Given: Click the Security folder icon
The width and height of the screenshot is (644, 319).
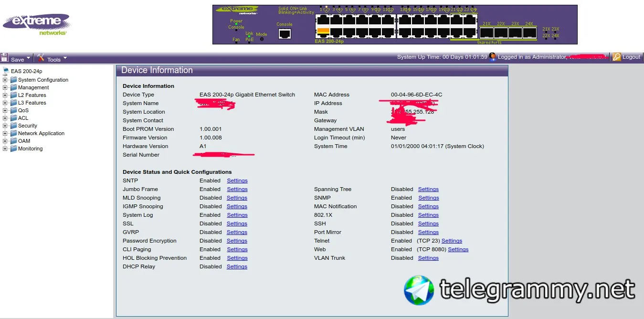Looking at the screenshot, I should point(13,126).
